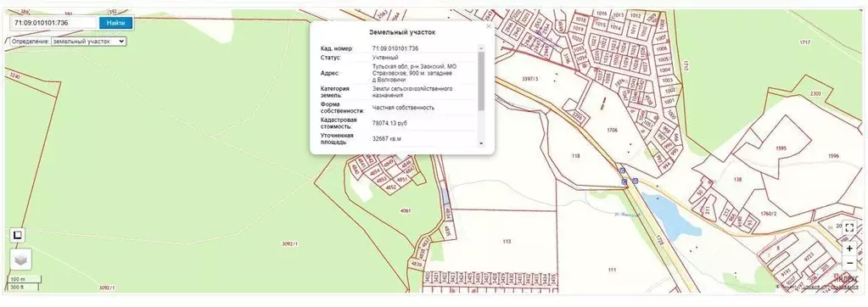Close the Земельный участок popup
This screenshot has width=868, height=307.
pos(488,26)
